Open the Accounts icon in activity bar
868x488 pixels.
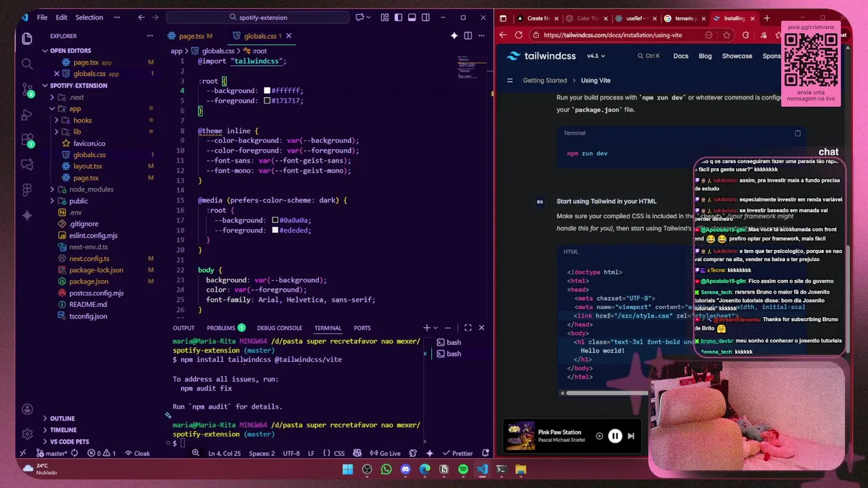[x=27, y=409]
